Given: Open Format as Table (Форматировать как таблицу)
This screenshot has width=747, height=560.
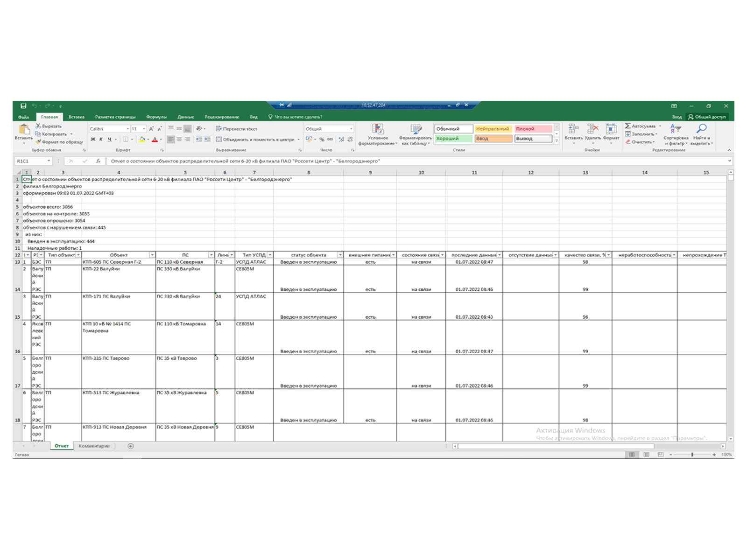Looking at the screenshot, I should coord(416,134).
